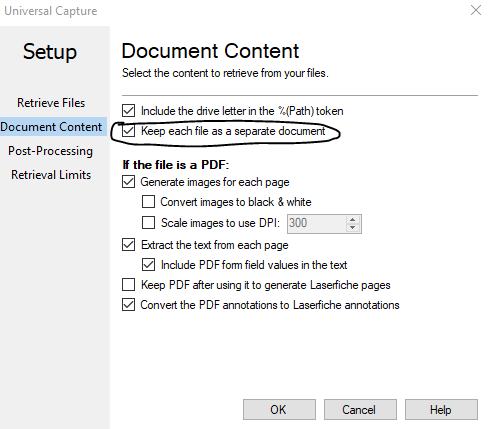Open Help for this dialog

(441, 409)
